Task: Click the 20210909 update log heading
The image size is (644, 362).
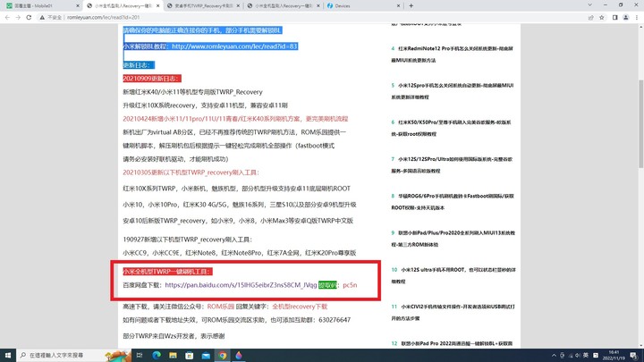Action: (x=152, y=79)
